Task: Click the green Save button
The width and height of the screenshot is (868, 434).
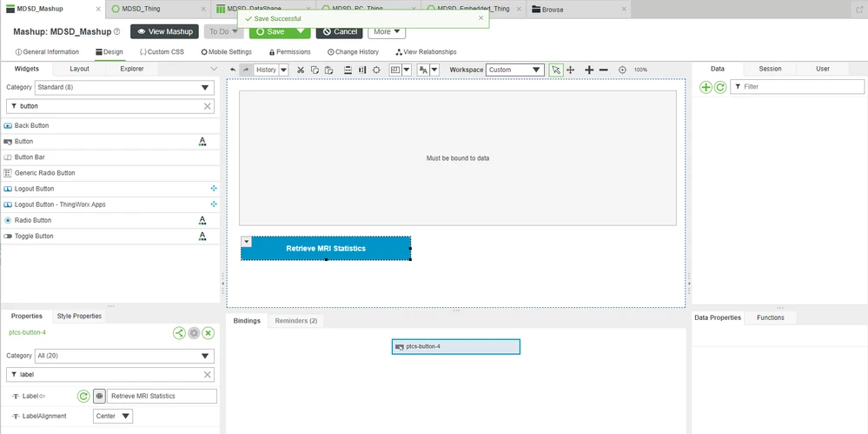Action: [x=271, y=31]
